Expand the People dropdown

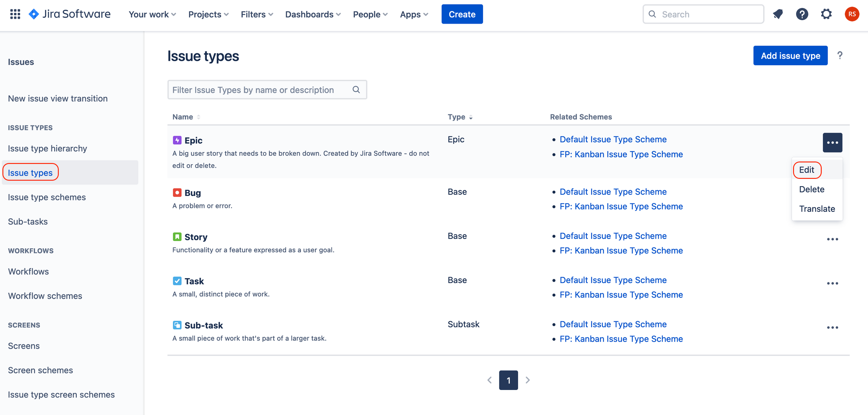370,14
